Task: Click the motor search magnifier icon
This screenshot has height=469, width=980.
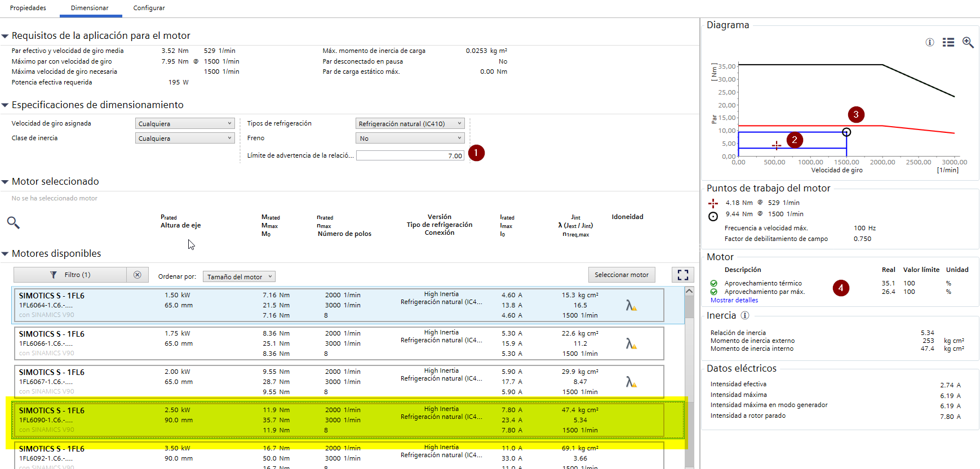Action: [14, 223]
